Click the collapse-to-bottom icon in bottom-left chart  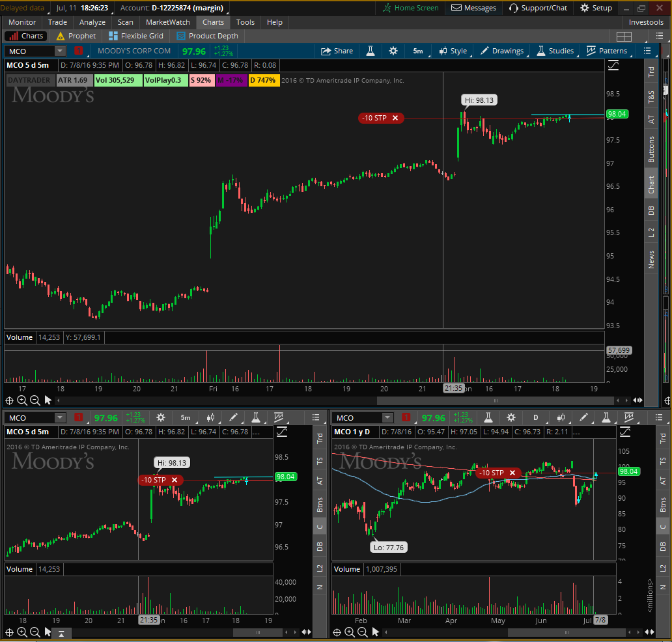pyautogui.click(x=61, y=634)
